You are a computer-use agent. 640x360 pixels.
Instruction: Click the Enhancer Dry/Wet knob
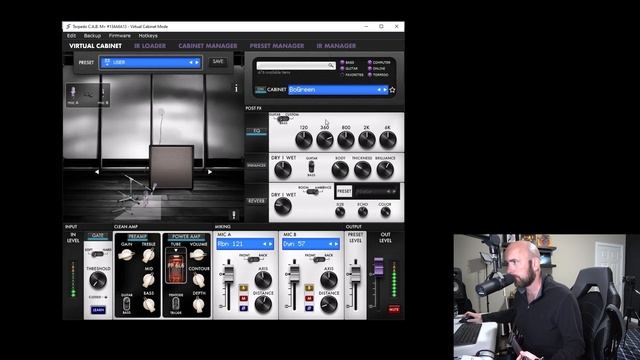click(283, 170)
